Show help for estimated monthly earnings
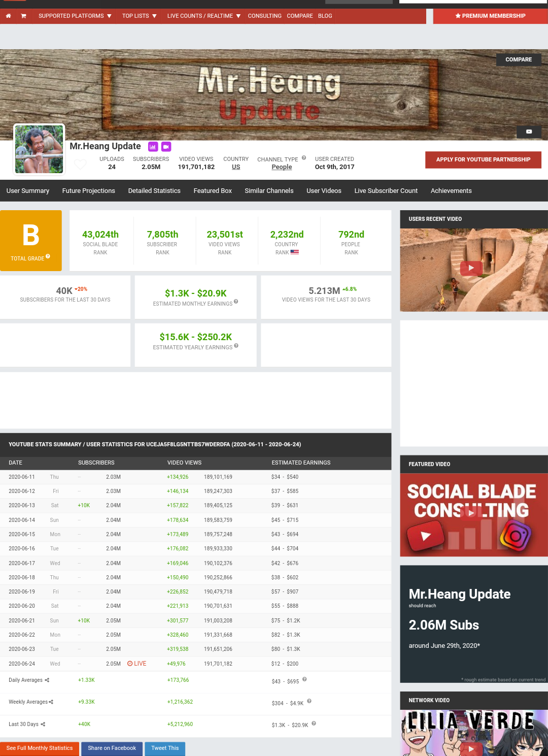The height and width of the screenshot is (756, 548). 236,302
